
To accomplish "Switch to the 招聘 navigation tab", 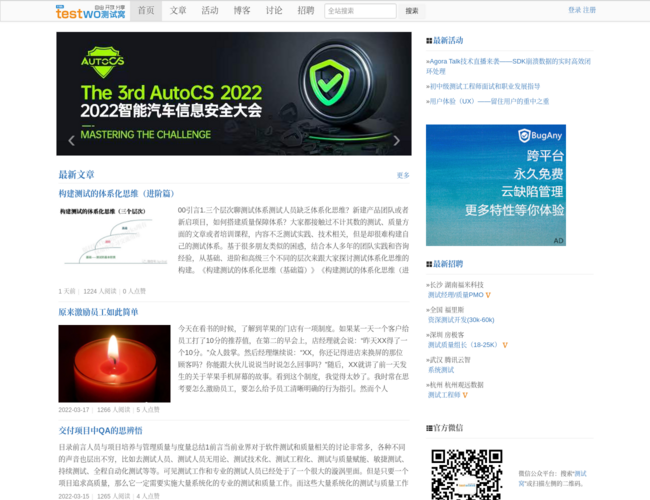I will click(x=305, y=11).
